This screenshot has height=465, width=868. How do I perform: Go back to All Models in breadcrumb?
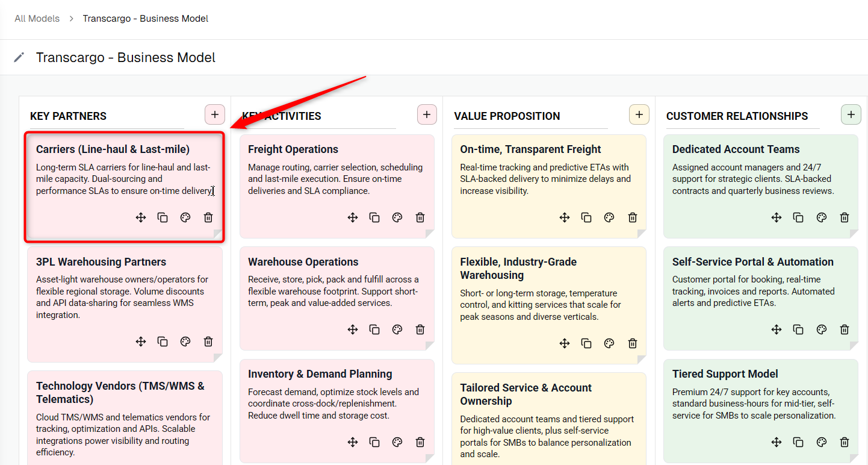(37, 19)
